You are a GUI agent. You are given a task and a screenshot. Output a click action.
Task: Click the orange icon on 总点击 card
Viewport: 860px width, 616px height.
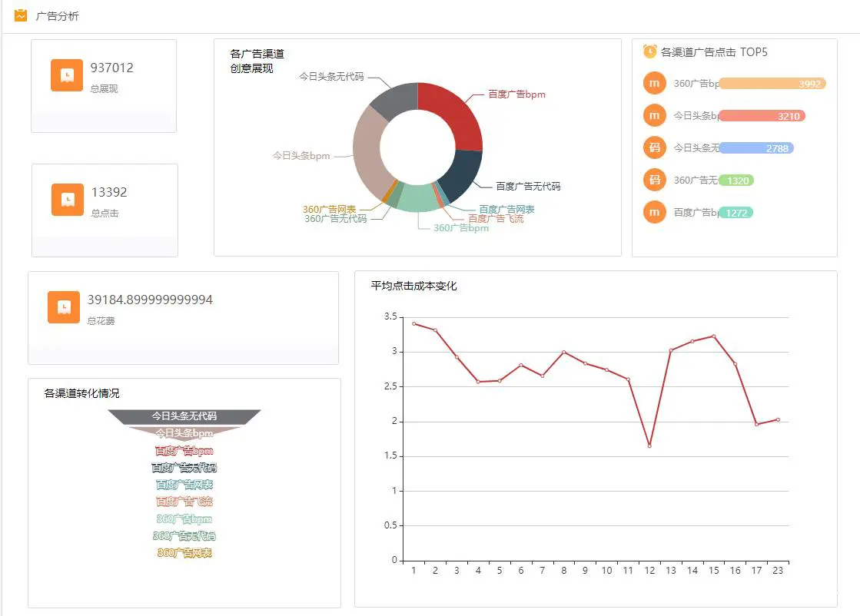[x=68, y=200]
